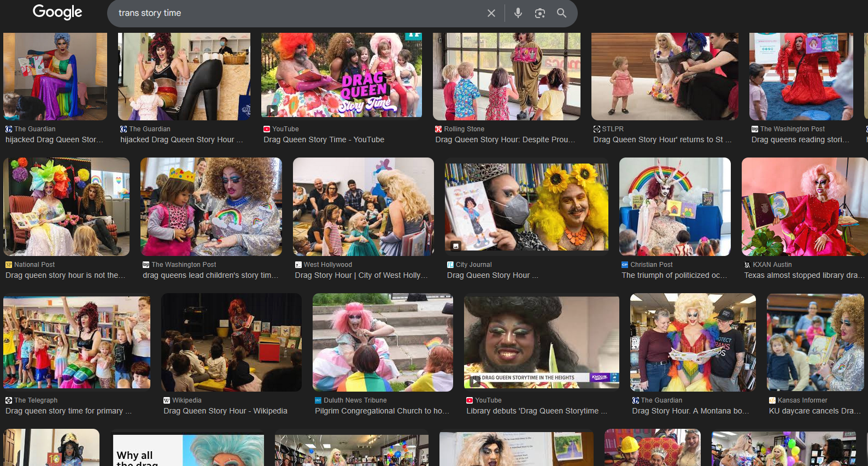Click the Wikipedia source favicon
The image size is (868, 466).
pos(167,400)
